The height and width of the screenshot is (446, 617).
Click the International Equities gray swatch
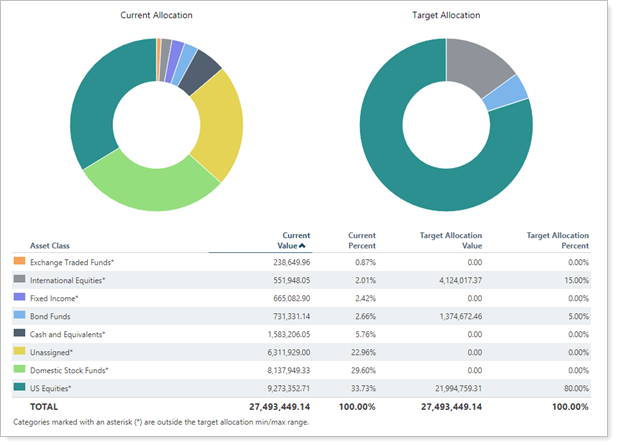point(20,280)
